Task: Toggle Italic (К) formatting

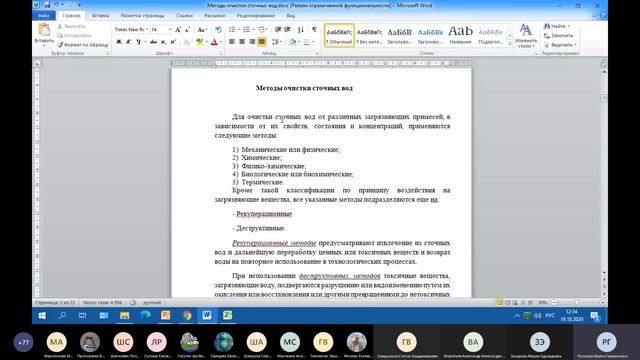Action: tap(129, 42)
